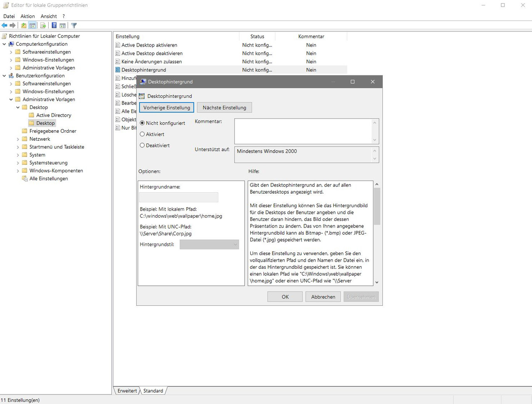
Task: Collapse the Benutzerkonfiguration node
Action: tap(4, 76)
